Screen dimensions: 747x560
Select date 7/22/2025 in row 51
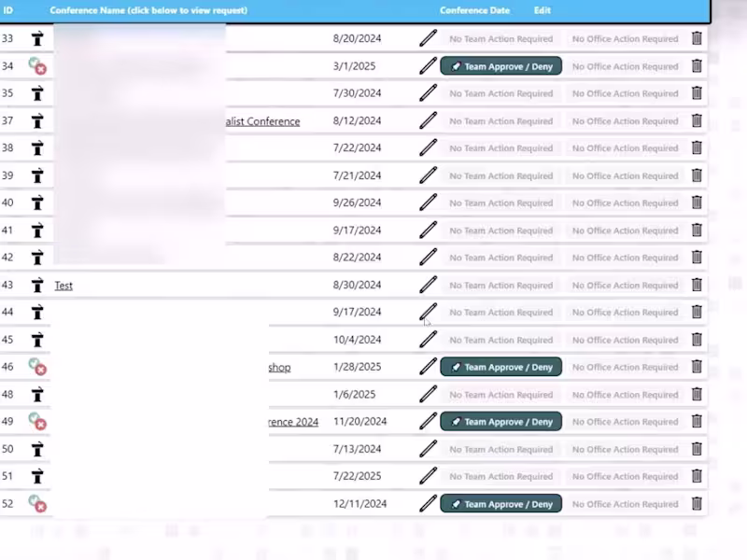357,476
